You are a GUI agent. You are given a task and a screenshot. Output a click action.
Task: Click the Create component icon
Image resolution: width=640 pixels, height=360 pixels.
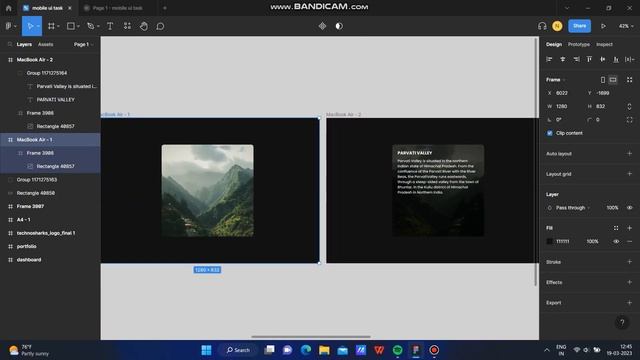coord(322,26)
